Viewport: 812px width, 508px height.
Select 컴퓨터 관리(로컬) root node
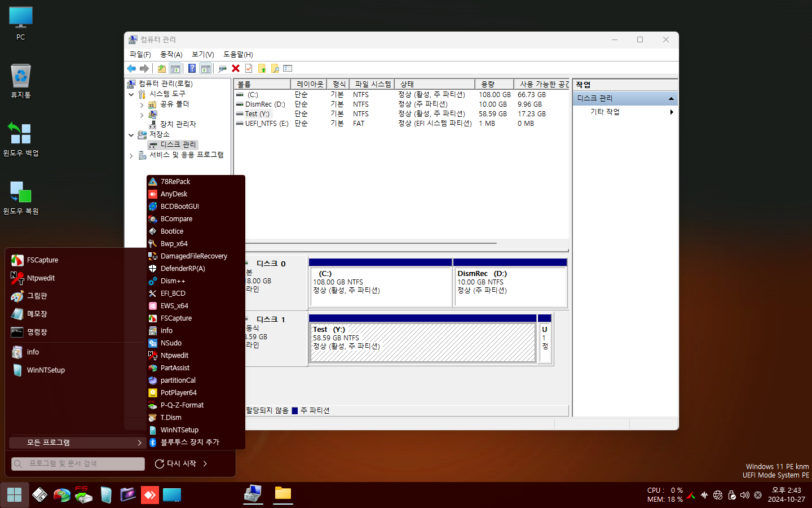coord(165,84)
